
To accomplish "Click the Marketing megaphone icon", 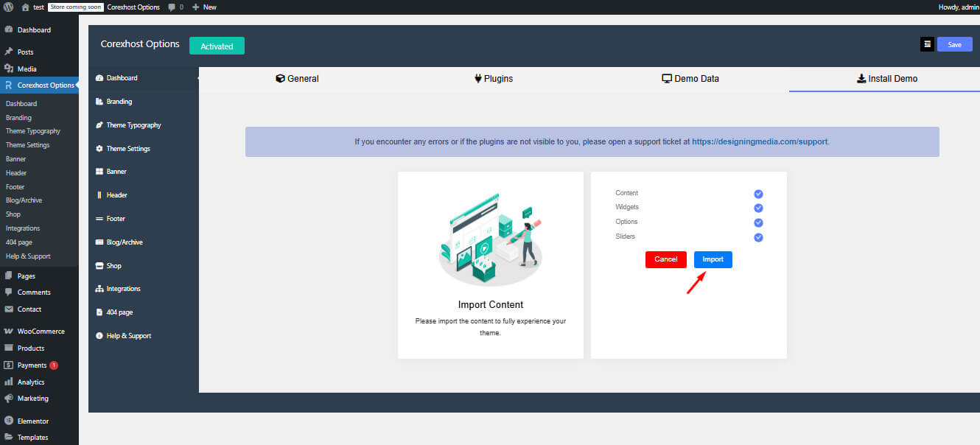I will [x=9, y=399].
